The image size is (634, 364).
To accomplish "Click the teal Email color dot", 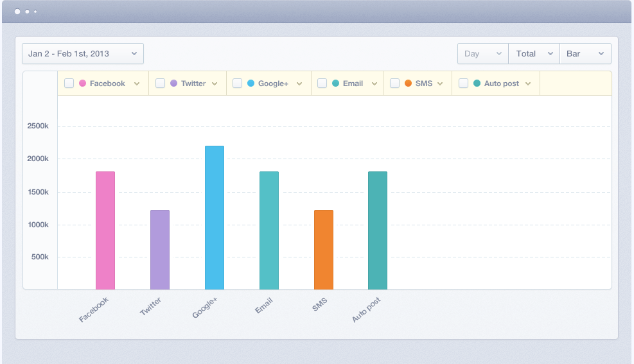I will tap(335, 83).
